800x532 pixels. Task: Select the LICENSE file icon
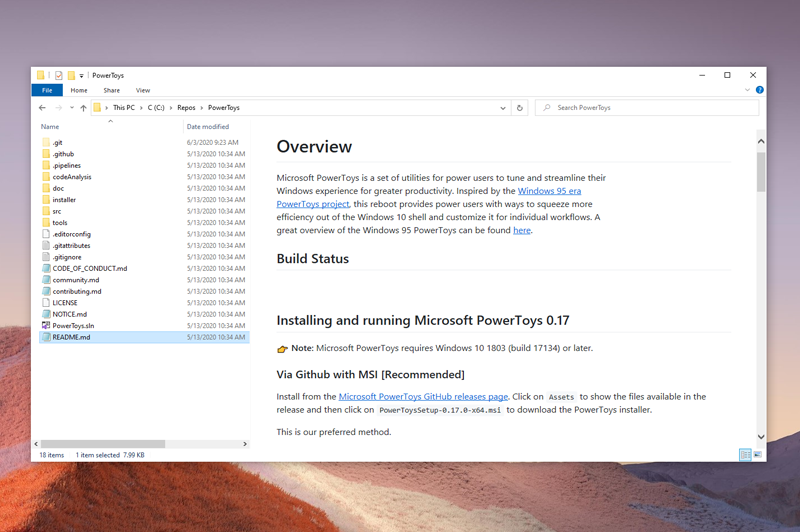[46, 303]
